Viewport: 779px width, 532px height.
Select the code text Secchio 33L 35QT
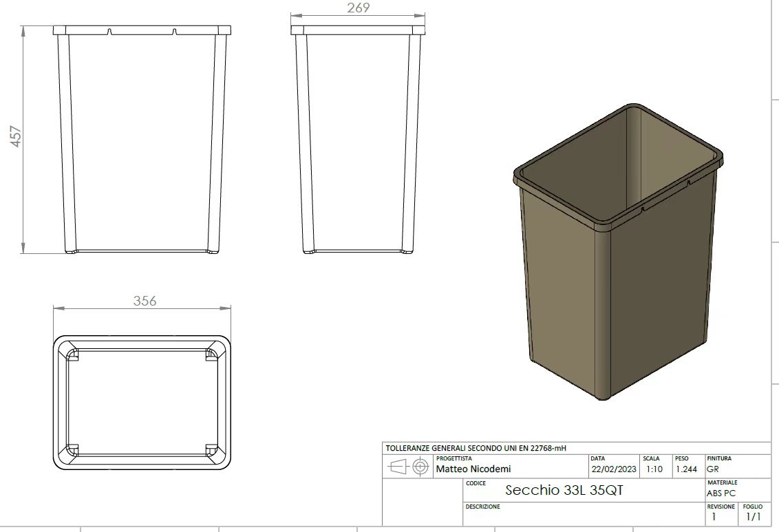pyautogui.click(x=564, y=491)
